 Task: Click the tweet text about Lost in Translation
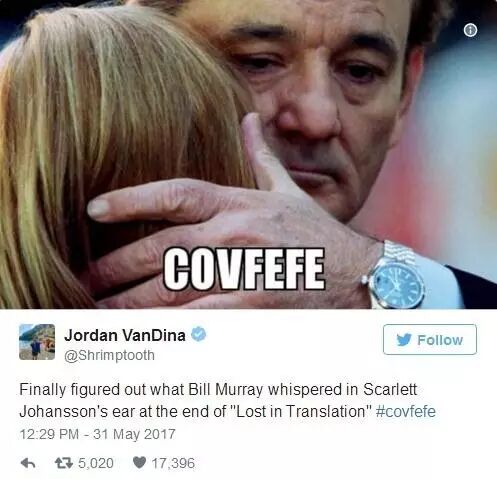(x=227, y=400)
